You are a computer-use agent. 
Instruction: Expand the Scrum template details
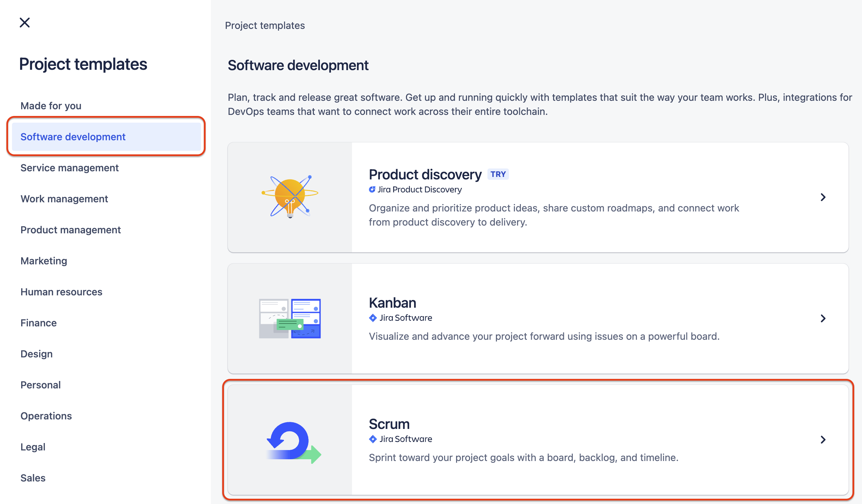tap(823, 440)
